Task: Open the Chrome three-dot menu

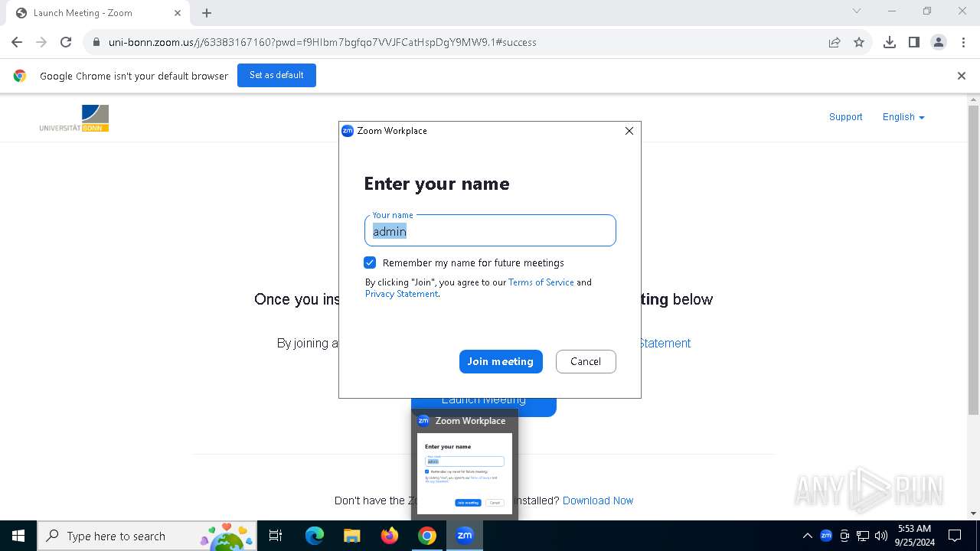Action: (x=963, y=42)
